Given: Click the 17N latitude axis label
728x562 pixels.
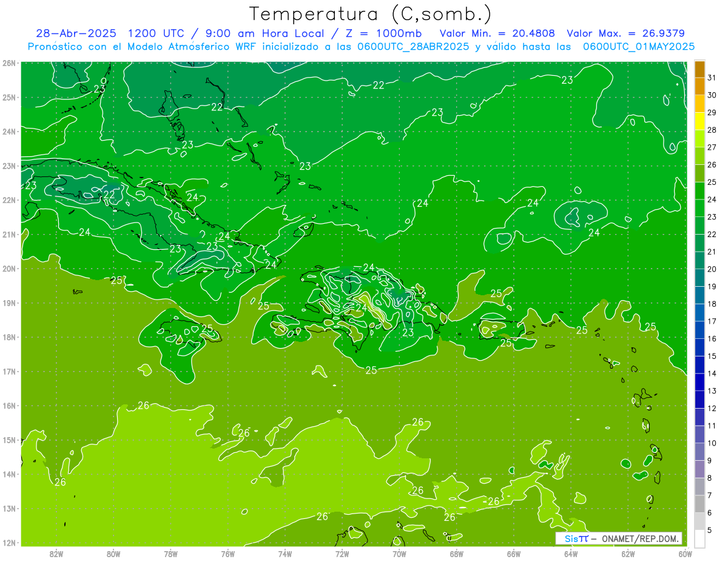Looking at the screenshot, I should point(9,371).
